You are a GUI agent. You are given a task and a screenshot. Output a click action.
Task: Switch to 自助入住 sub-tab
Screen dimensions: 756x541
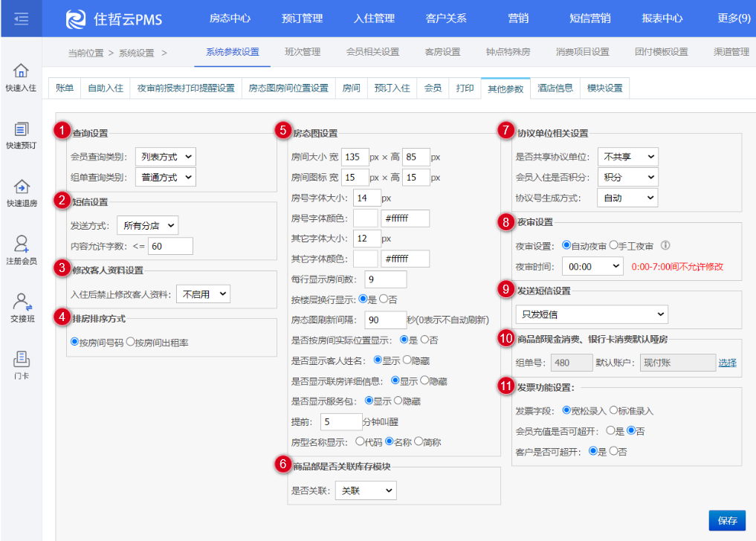(106, 88)
